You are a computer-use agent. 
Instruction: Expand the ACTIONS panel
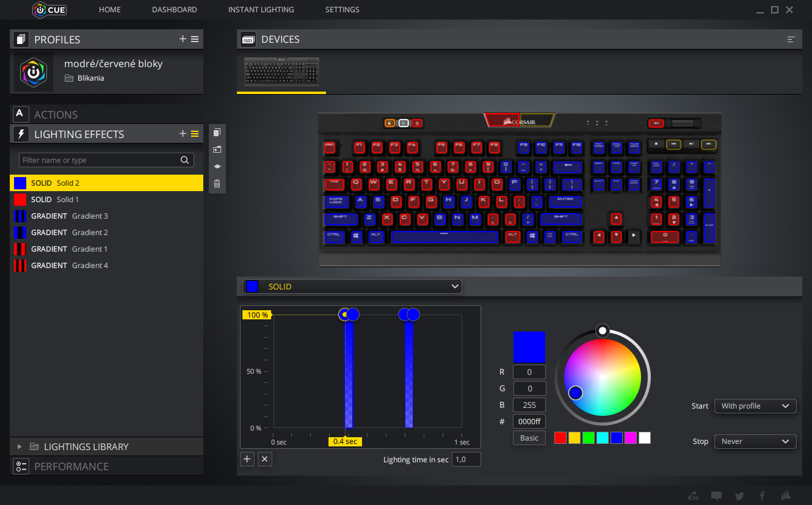107,114
